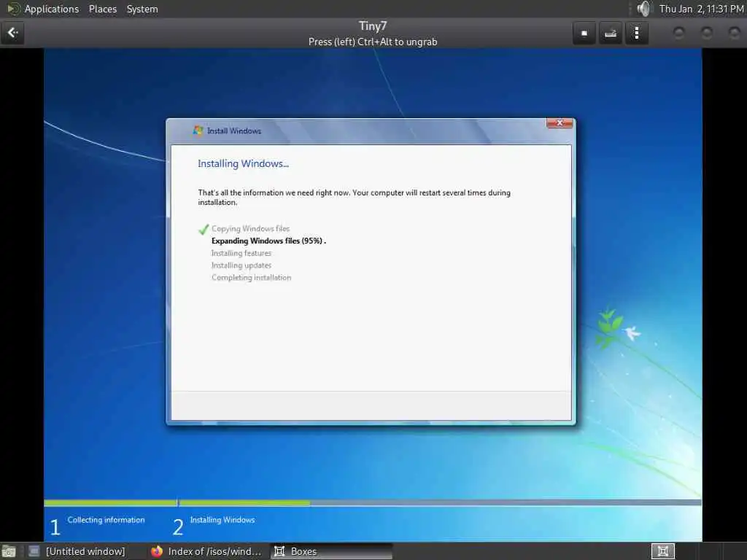This screenshot has width=747, height=560.
Task: Click 'Completing installation' step text
Action: click(252, 278)
